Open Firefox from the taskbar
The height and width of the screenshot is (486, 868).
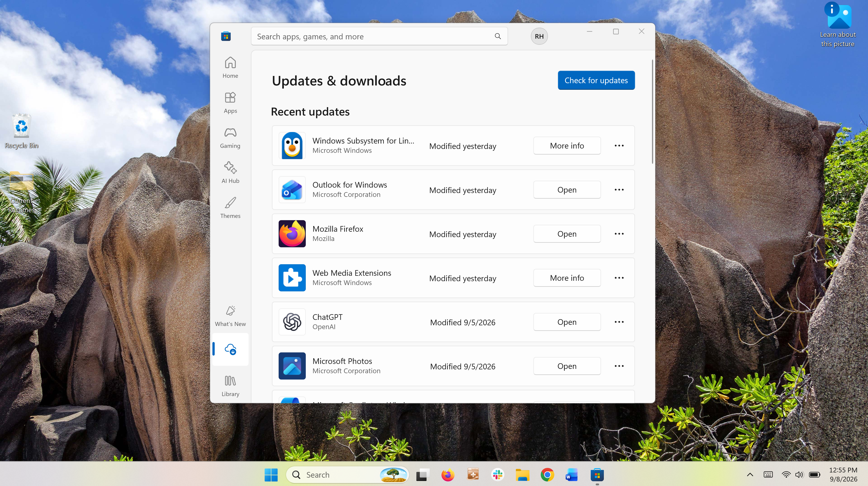448,475
